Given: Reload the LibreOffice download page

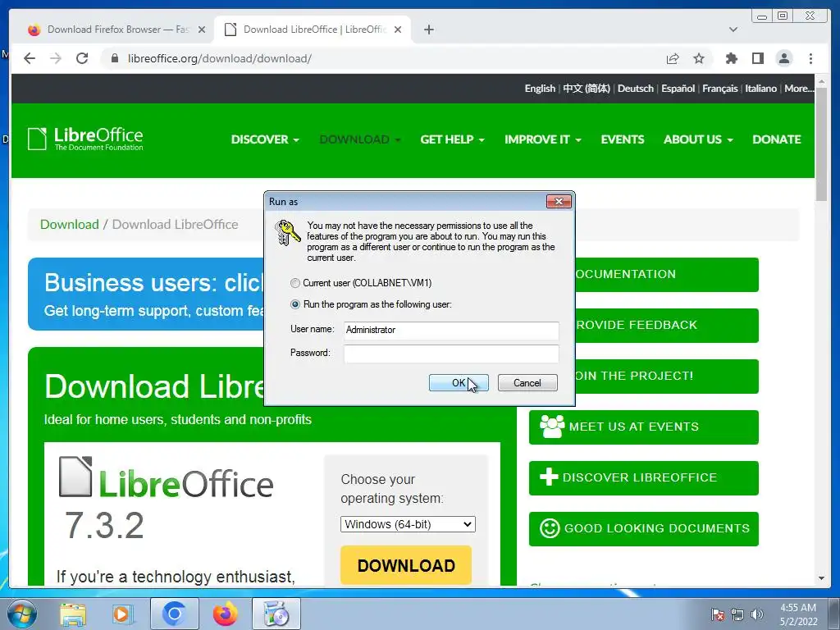Looking at the screenshot, I should pyautogui.click(x=82, y=58).
